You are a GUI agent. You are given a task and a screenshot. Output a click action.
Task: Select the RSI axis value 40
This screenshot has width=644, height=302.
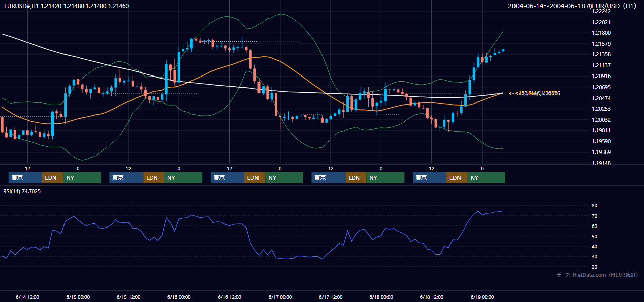coord(595,247)
